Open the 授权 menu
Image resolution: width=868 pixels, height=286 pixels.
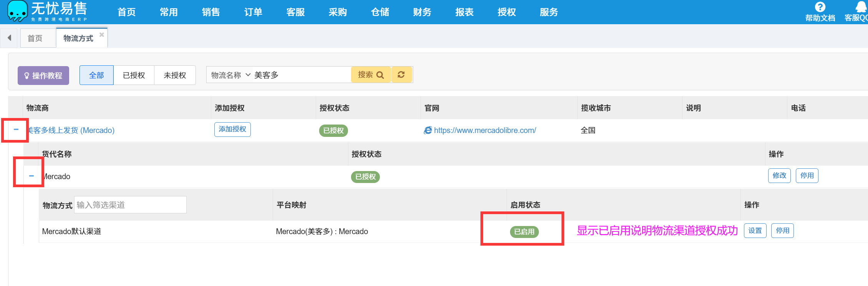pos(507,12)
